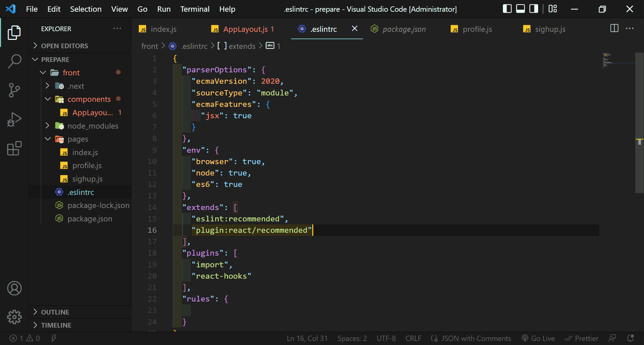644x345 pixels.
Task: Click JSON with Comments language mode
Action: (x=476, y=338)
